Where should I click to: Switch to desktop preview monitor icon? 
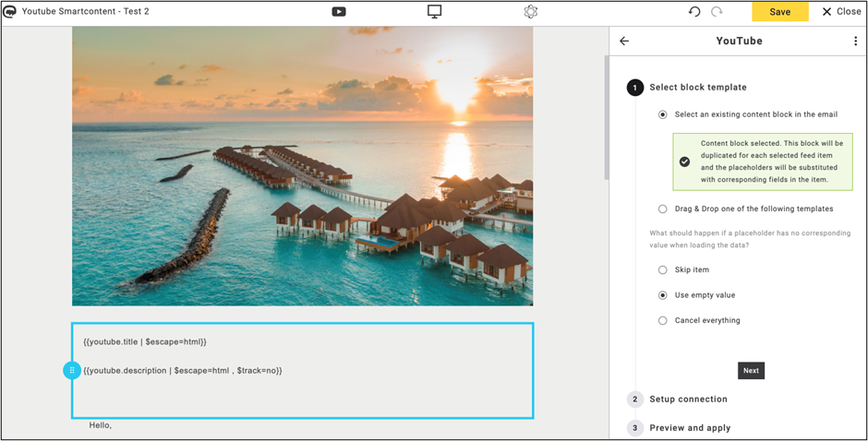[x=435, y=12]
